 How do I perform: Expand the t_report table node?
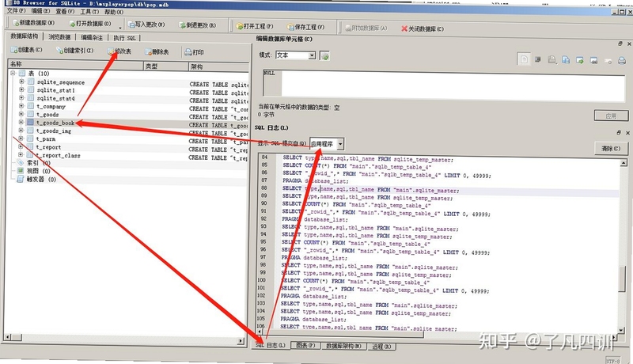pos(21,146)
